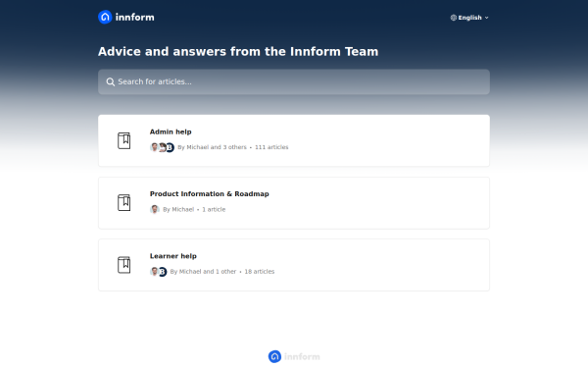Image resolution: width=588 pixels, height=368 pixels.
Task: Click the bookmark icon for Learner help
Action: (124, 265)
